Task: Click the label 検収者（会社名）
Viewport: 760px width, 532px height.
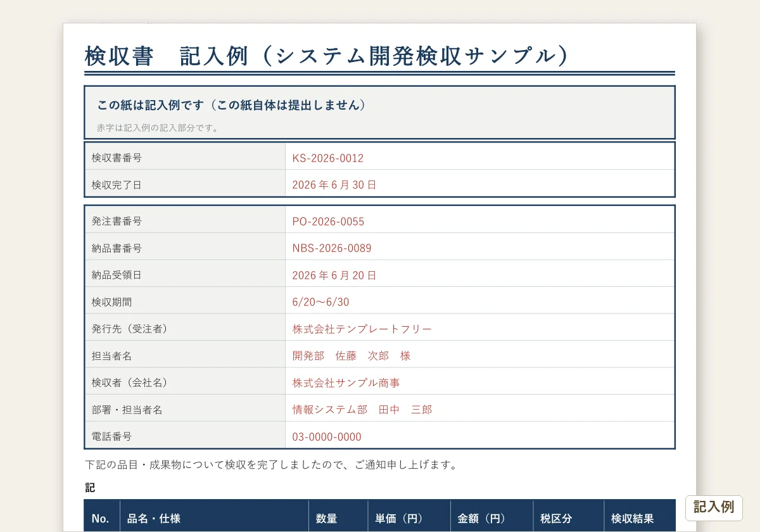Action: (130, 383)
